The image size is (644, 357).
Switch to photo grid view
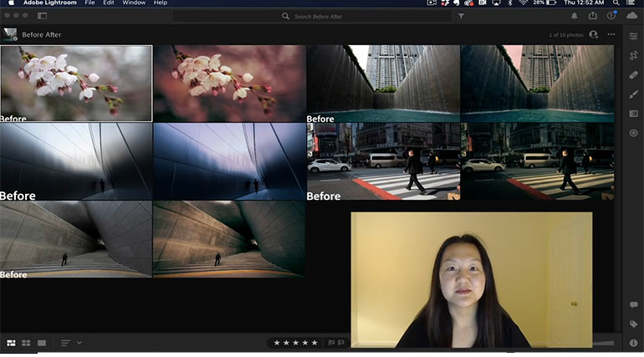[x=12, y=343]
